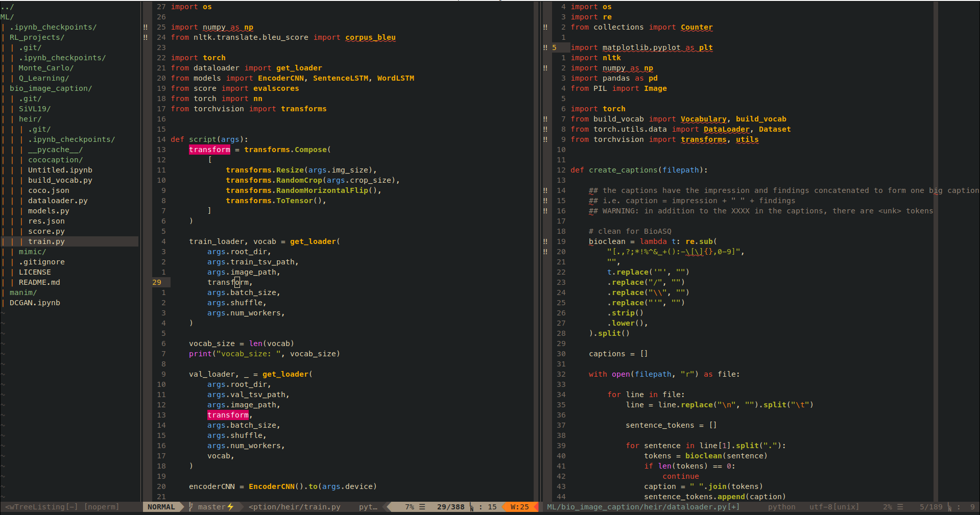
Task: Click utf-8[unix] encoding indicator
Action: click(x=834, y=507)
